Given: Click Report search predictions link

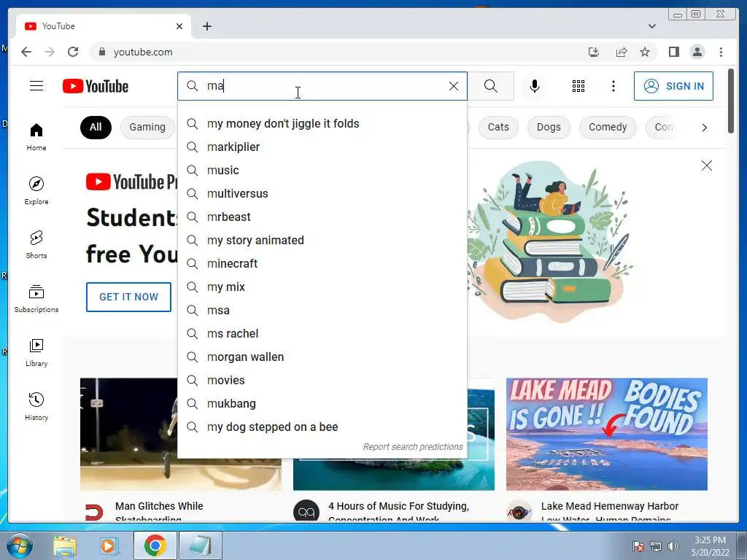Looking at the screenshot, I should (413, 447).
